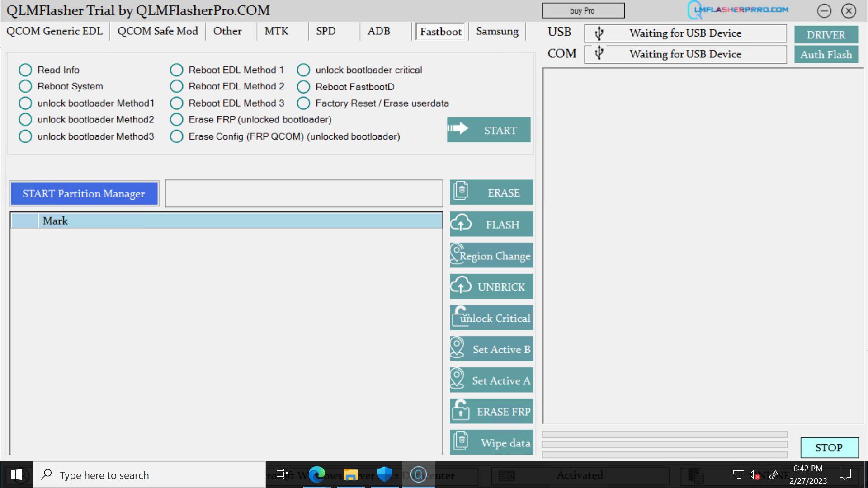Open the Fastboot tab
This screenshot has height=488, width=868.
(441, 32)
